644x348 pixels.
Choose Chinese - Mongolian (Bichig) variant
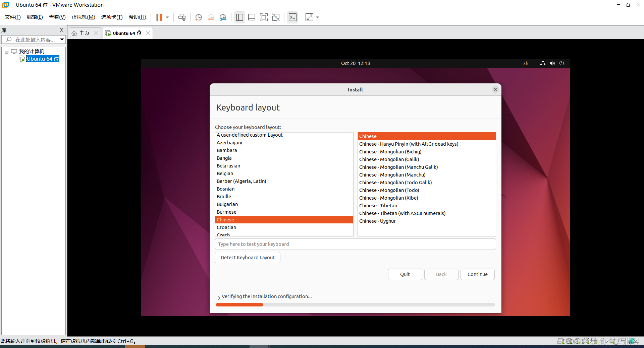[427, 152]
